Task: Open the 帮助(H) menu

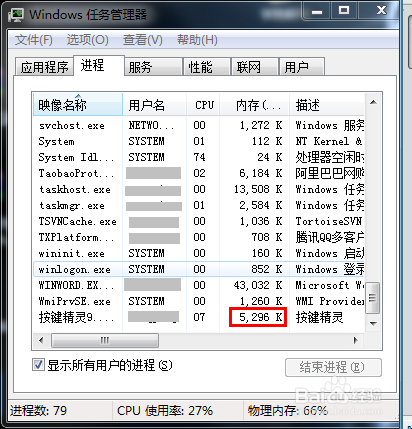Action: [197, 40]
